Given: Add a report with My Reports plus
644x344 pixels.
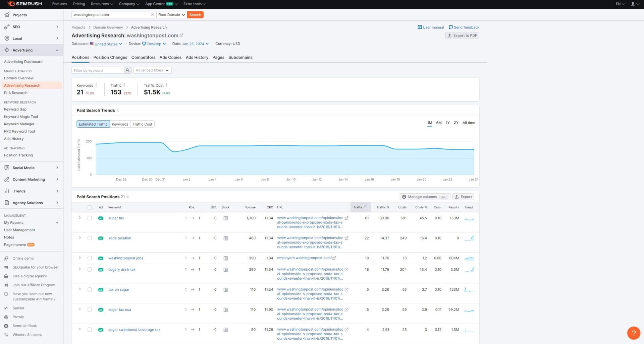Looking at the screenshot, I should click(x=57, y=222).
